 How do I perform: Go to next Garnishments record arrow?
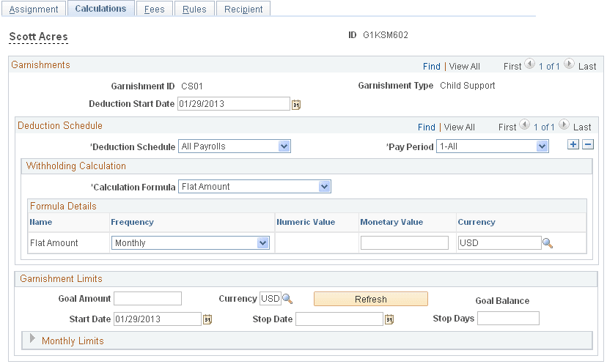tap(569, 66)
